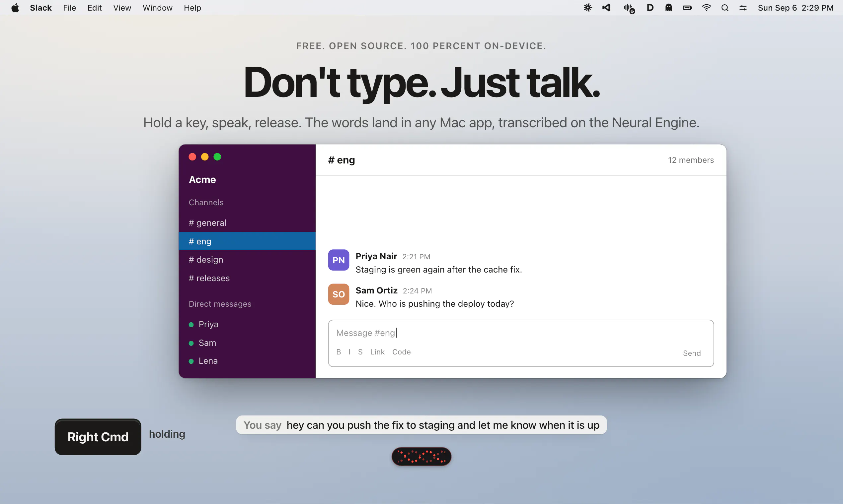Maximize the Slack mockup window (green button)
The image size is (843, 504).
[x=217, y=157]
